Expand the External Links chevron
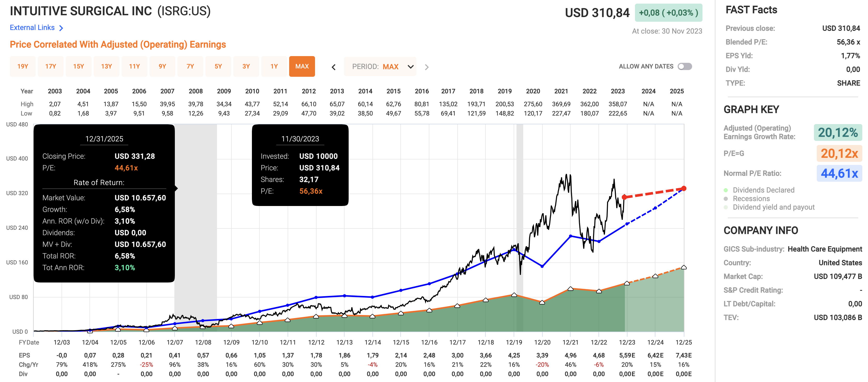The height and width of the screenshot is (382, 868). pyautogui.click(x=61, y=28)
